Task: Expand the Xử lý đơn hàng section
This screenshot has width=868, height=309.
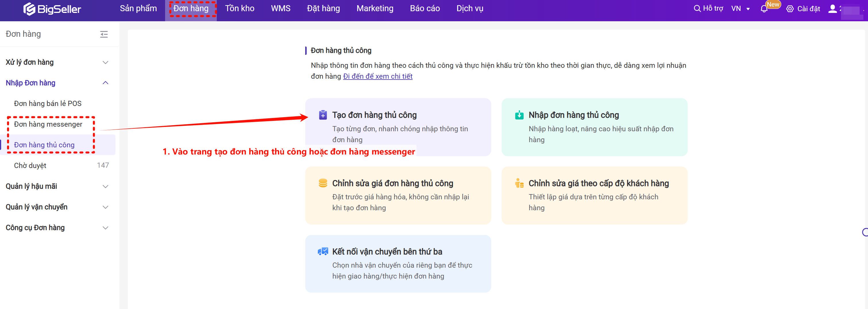Action: 105,62
